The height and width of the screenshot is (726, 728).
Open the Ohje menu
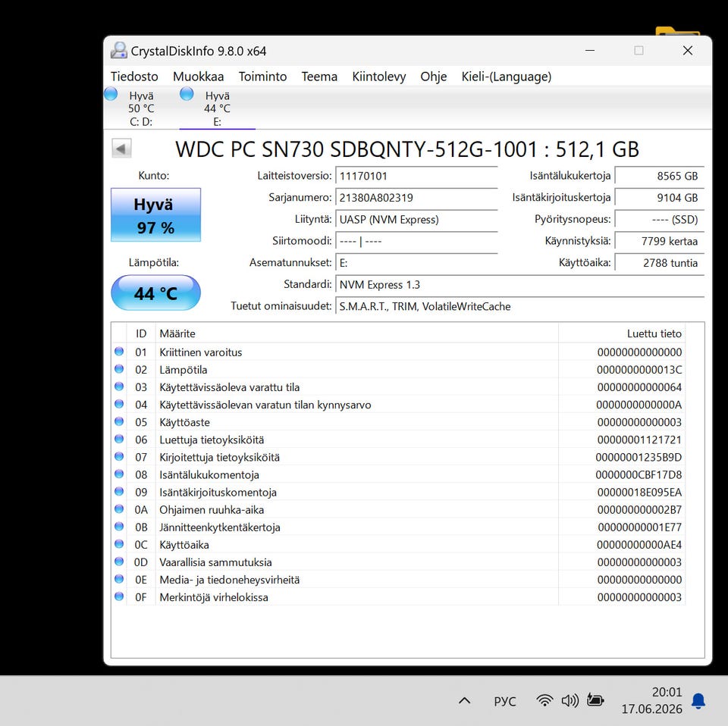tap(434, 77)
